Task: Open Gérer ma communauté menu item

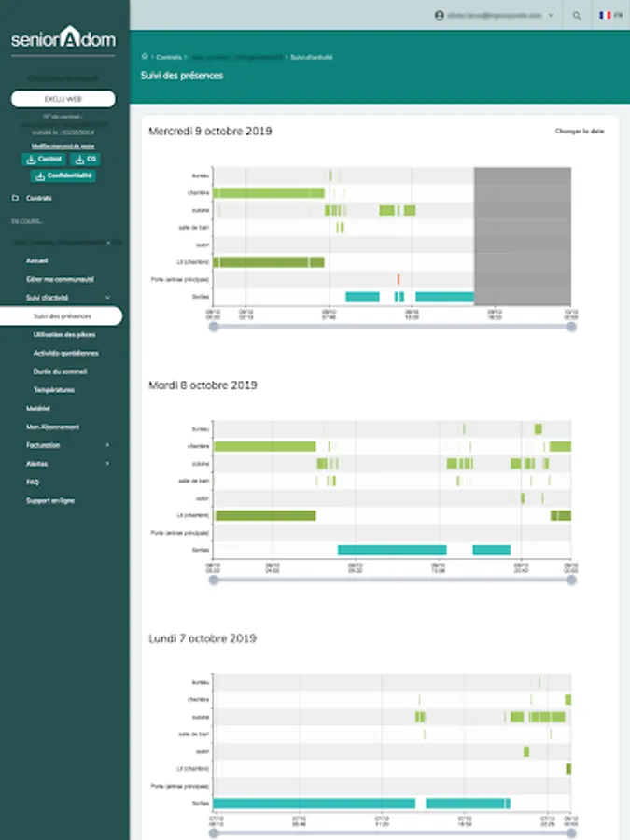Action: [60, 279]
